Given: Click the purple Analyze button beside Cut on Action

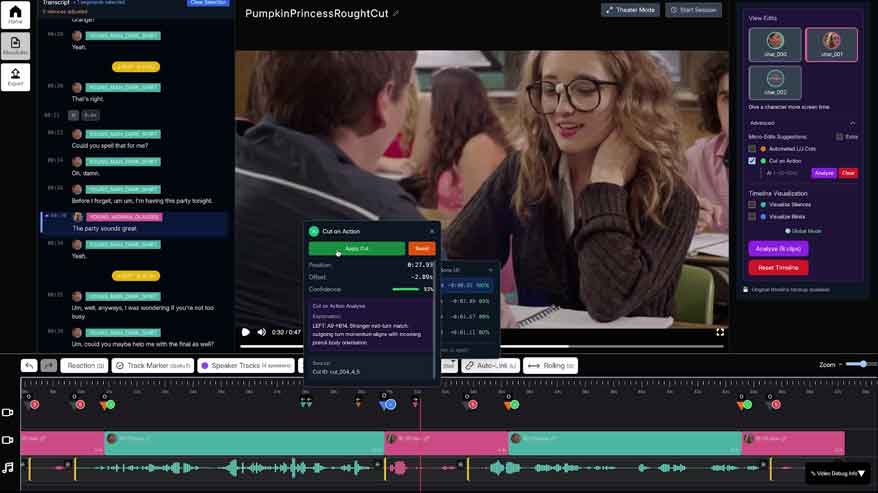Looking at the screenshot, I should (x=824, y=173).
